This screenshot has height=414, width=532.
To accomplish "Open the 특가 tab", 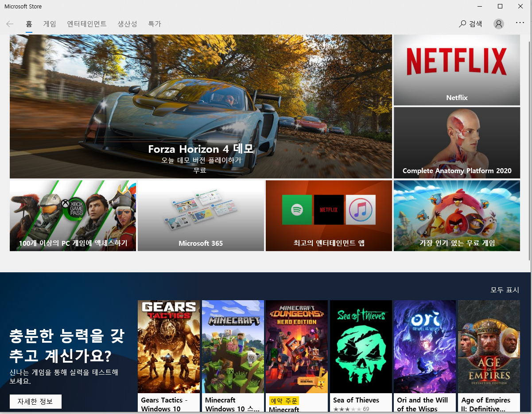I will 155,24.
